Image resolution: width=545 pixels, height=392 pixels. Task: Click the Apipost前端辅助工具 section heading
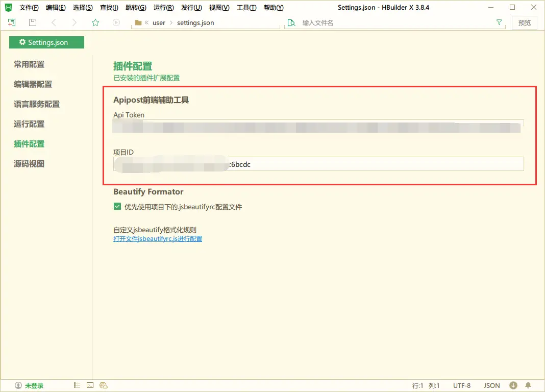click(151, 100)
